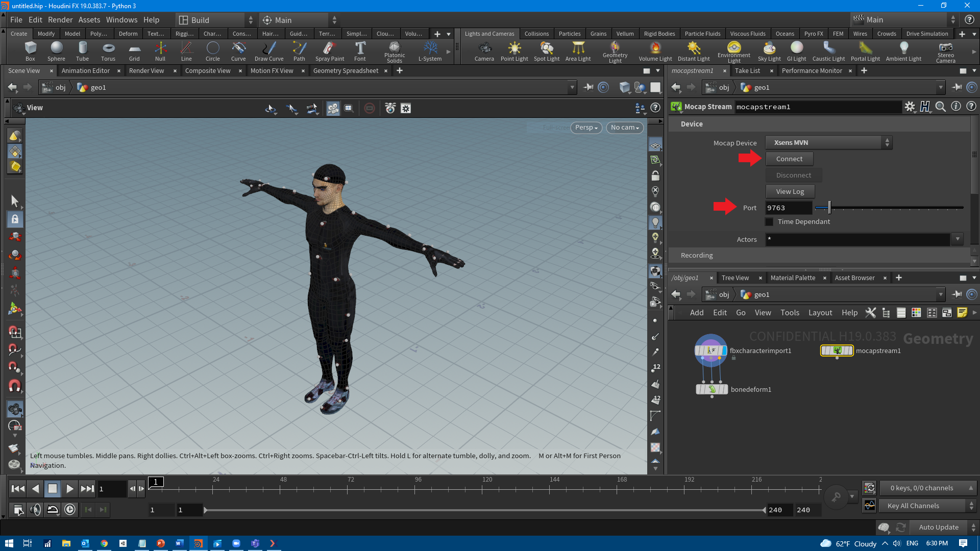Choose the Grid shelf tool

134,52
